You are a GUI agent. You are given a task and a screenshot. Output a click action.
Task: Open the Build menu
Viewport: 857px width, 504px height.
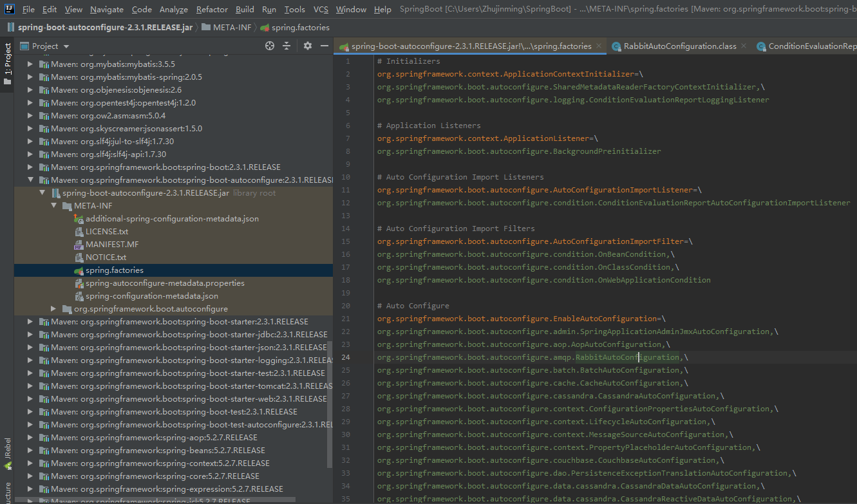coord(245,9)
